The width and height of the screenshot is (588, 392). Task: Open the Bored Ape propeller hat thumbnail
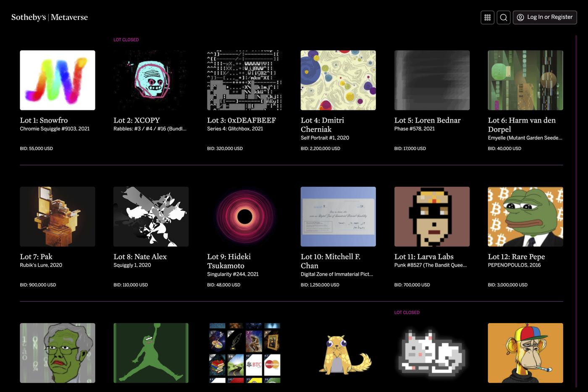point(525,353)
